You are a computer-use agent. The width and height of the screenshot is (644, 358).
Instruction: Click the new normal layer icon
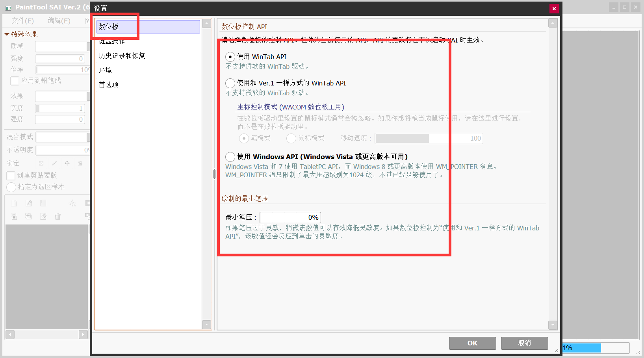click(x=14, y=203)
